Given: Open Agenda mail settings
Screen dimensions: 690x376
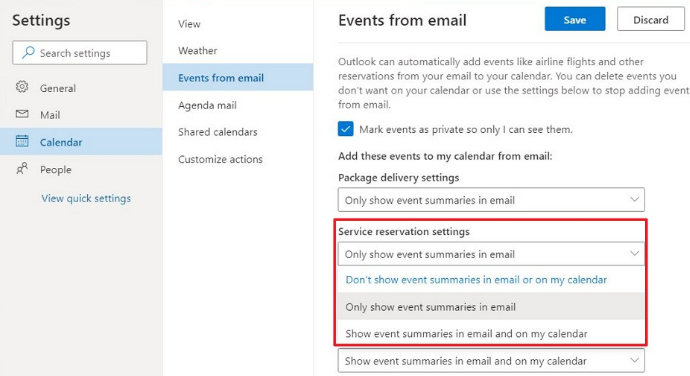Looking at the screenshot, I should (x=238, y=105).
